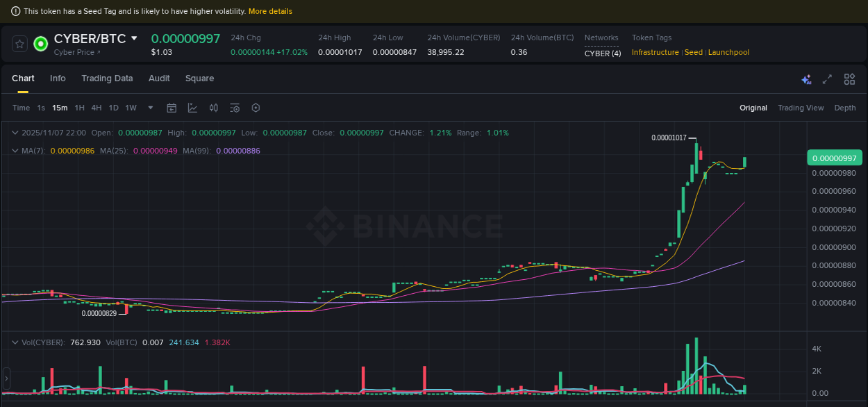Launch the AI assistant icon
868x407 pixels.
pos(806,79)
